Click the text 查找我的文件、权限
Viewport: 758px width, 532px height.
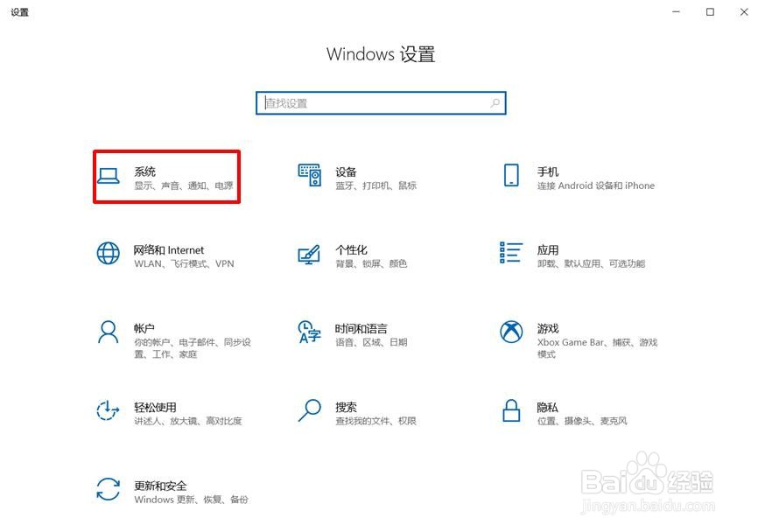[x=375, y=422]
